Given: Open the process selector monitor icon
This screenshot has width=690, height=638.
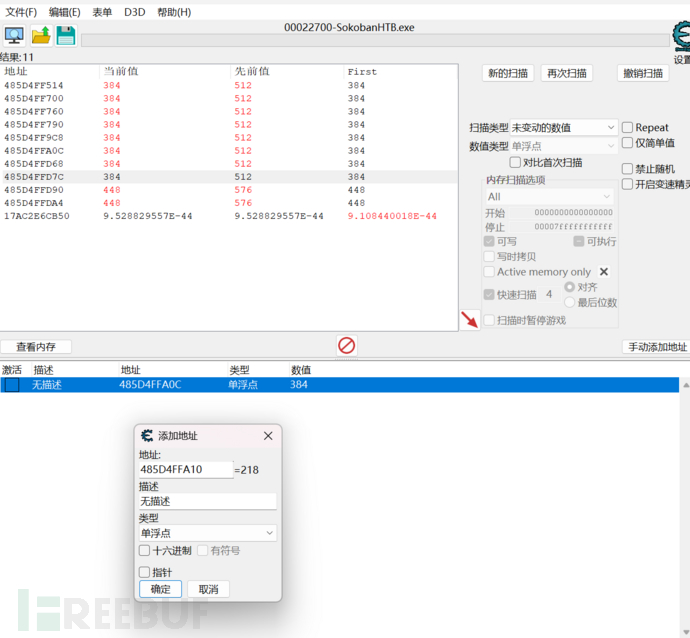Looking at the screenshot, I should click(x=14, y=36).
